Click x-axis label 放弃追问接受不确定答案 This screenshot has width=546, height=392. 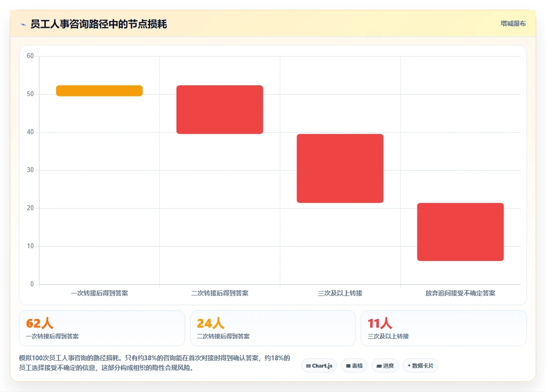(x=460, y=293)
